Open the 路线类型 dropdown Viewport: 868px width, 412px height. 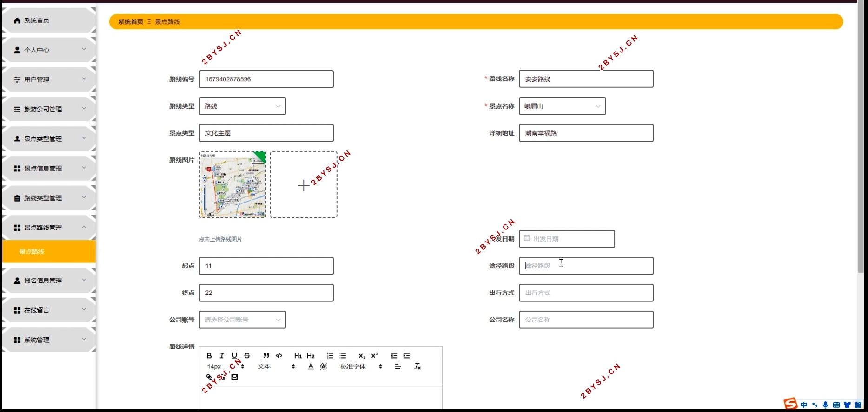242,106
